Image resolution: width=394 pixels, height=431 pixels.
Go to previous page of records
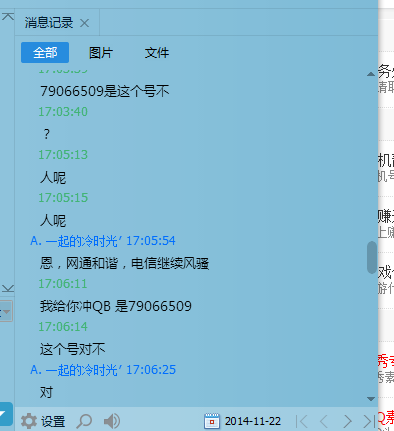(x=324, y=421)
